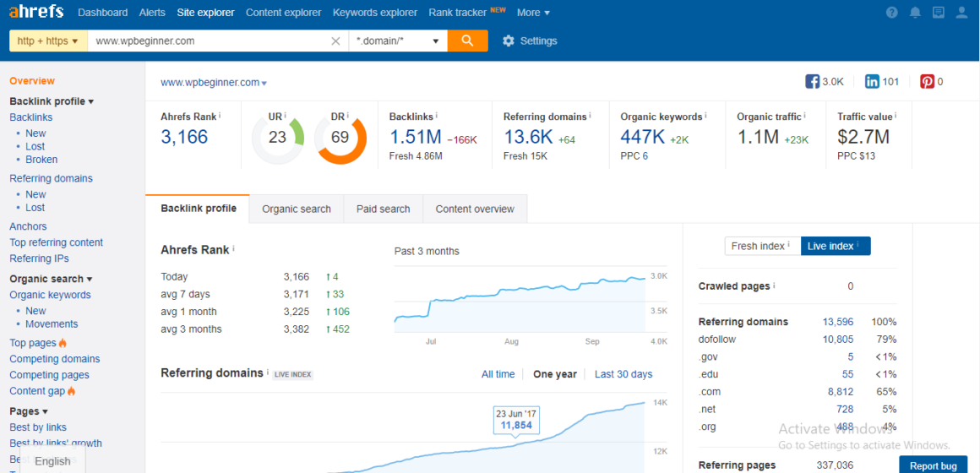Click the info icon beside UR
980x473 pixels.
[x=285, y=116]
